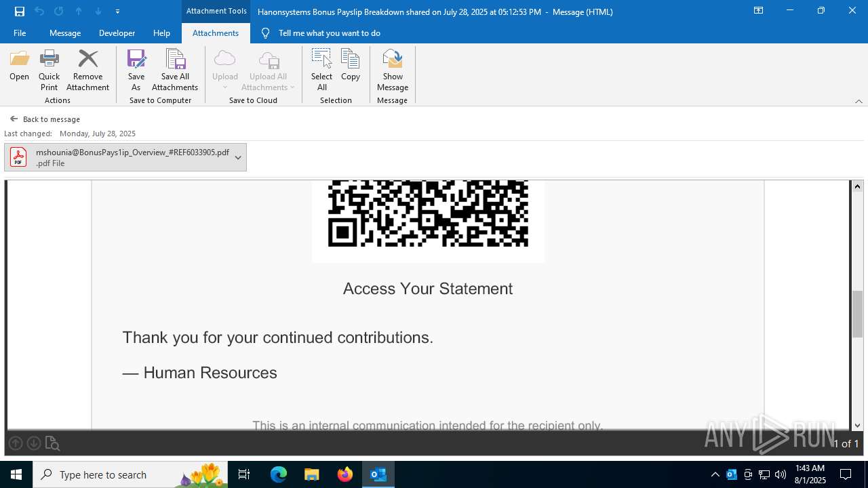Image resolution: width=868 pixels, height=488 pixels.
Task: Click Upload All Attachments button
Action: tap(268, 70)
